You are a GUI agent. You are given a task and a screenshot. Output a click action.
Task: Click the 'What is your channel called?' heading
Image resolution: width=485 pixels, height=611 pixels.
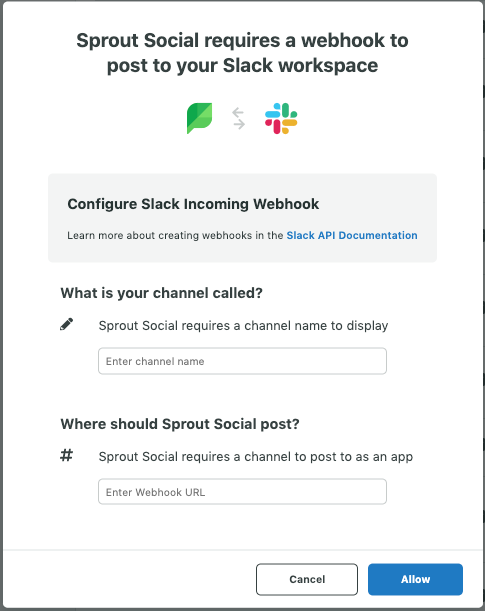(162, 293)
